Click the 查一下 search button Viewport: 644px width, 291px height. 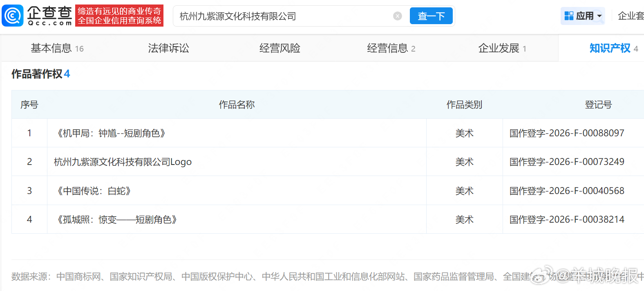pos(431,16)
